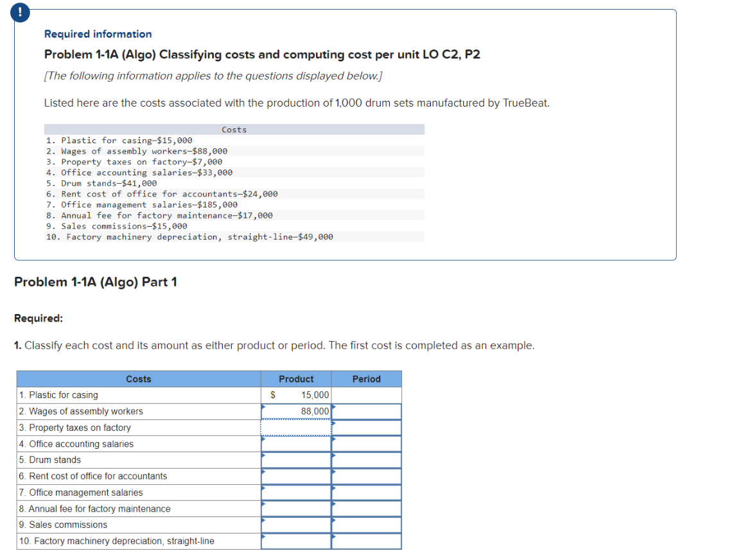
Task: Click the flag marker on Sales commissions Period cell
Action: [334, 521]
